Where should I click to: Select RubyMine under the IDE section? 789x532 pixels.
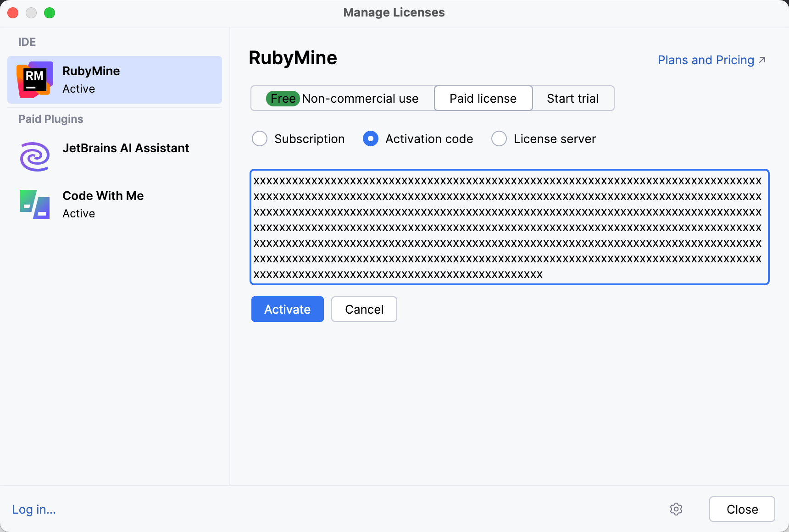[114, 79]
